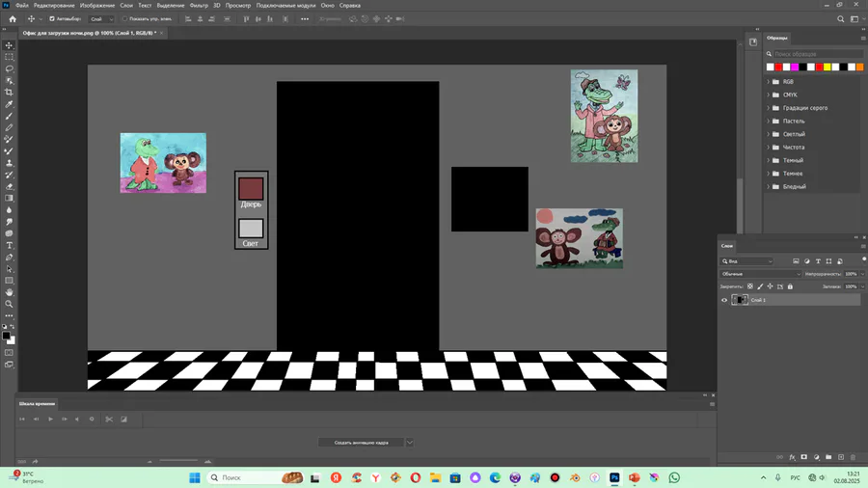The image size is (868, 488).
Task: Open the Файл menu
Action: point(21,5)
